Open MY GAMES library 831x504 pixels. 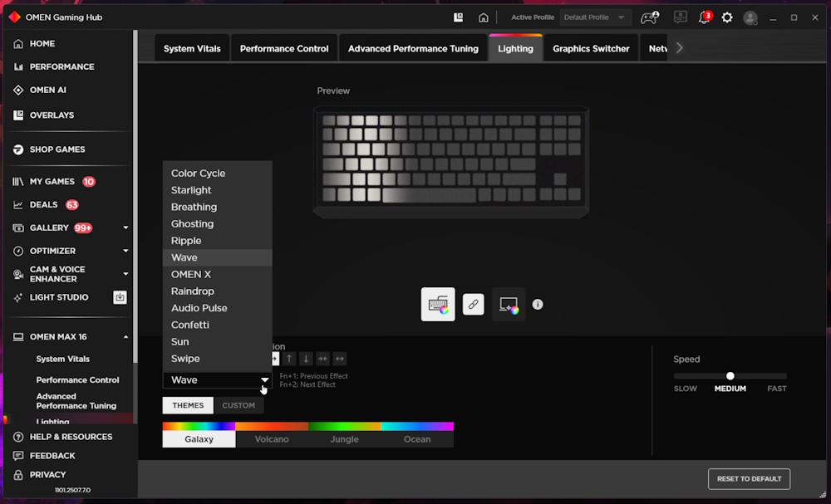click(x=53, y=182)
